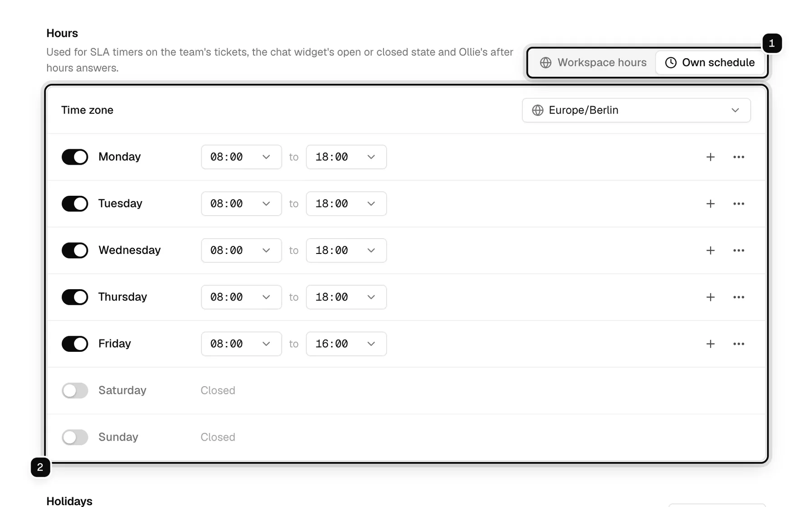Screen dimensions: 812x507
Task: Click the "Hours" section heading
Action: pos(62,33)
